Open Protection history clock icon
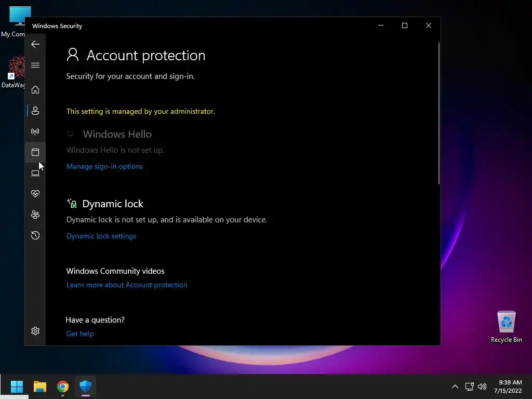 [35, 235]
